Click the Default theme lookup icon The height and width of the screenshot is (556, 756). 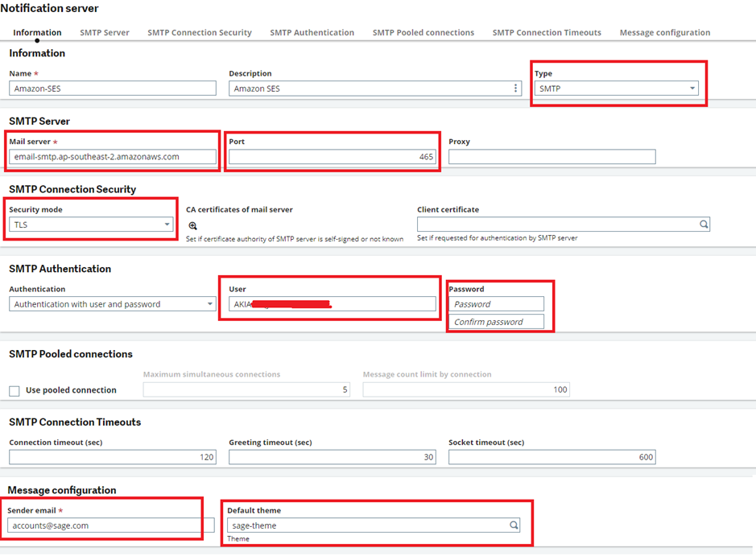514,525
